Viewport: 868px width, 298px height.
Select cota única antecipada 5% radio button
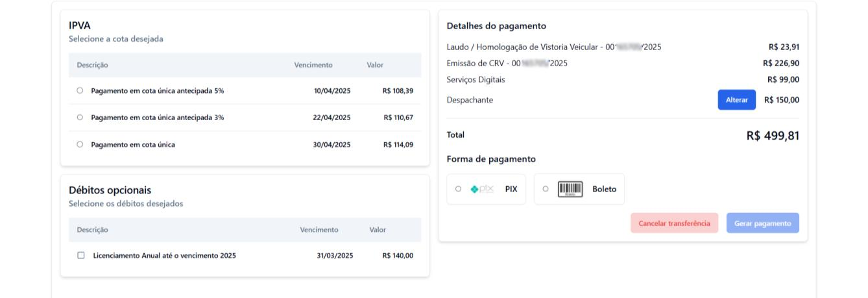(80, 91)
